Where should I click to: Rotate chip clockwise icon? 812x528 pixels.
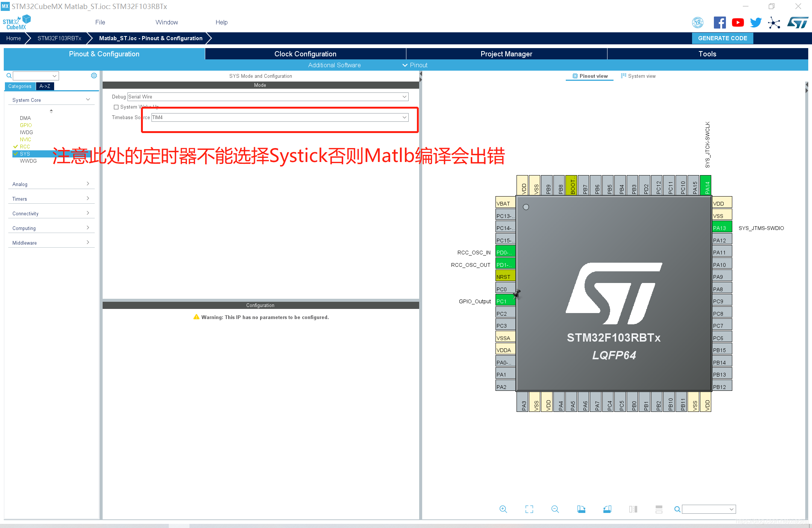pyautogui.click(x=581, y=509)
